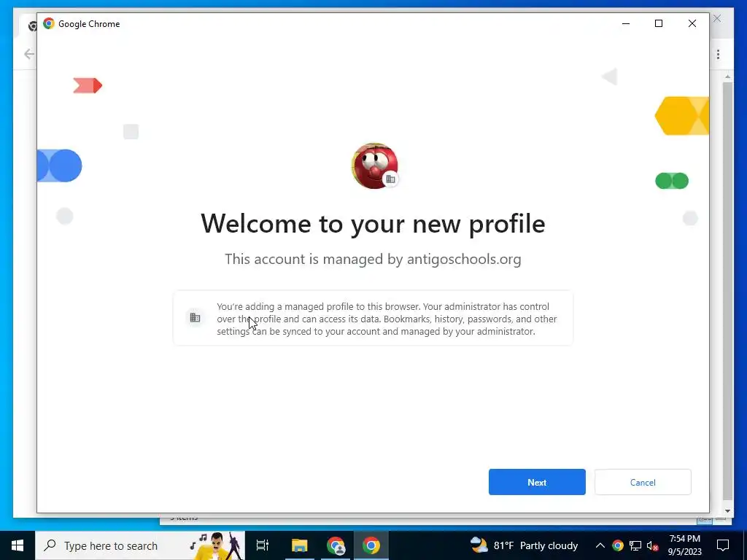Click the profile avatar picture
The image size is (747, 560).
374,166
